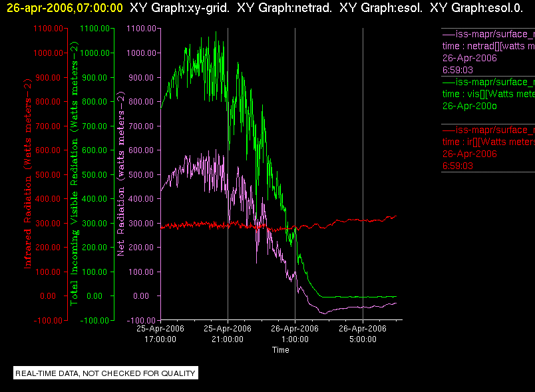The height and width of the screenshot is (392, 535).
Task: Click the Net Radiation axis label
Action: pyautogui.click(x=120, y=174)
